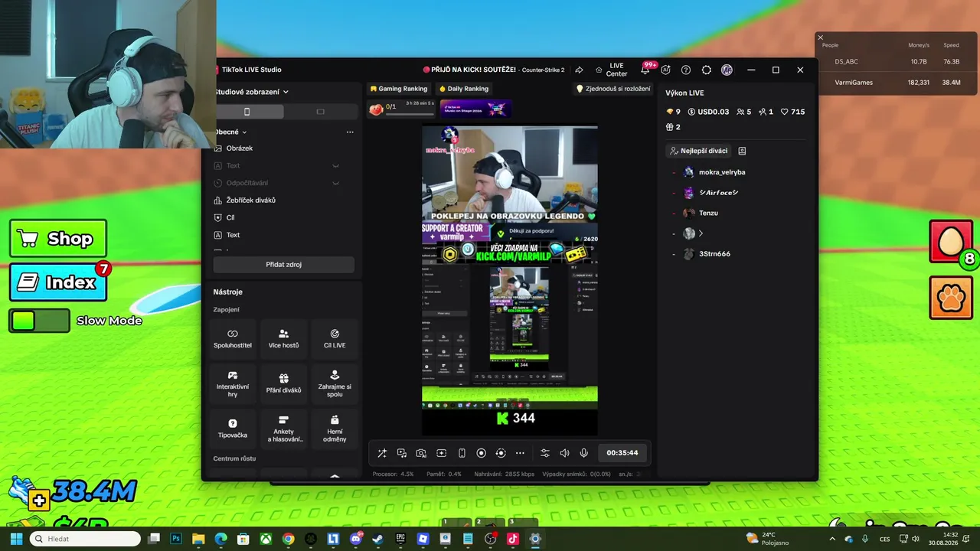Screen dimensions: 980x551
Task: Open the viewer list icon tab
Action: (x=742, y=151)
